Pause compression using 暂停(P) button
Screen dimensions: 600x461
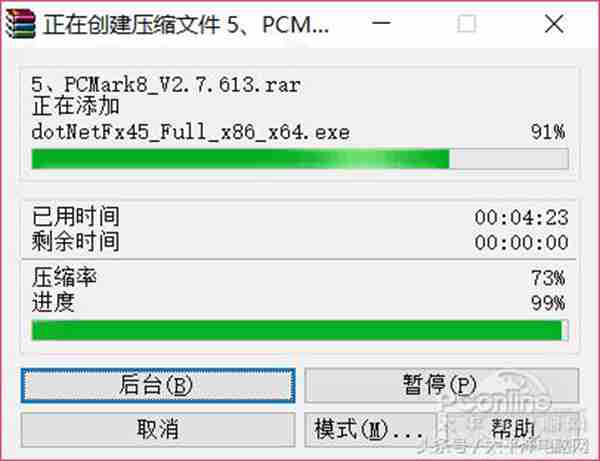(x=442, y=385)
